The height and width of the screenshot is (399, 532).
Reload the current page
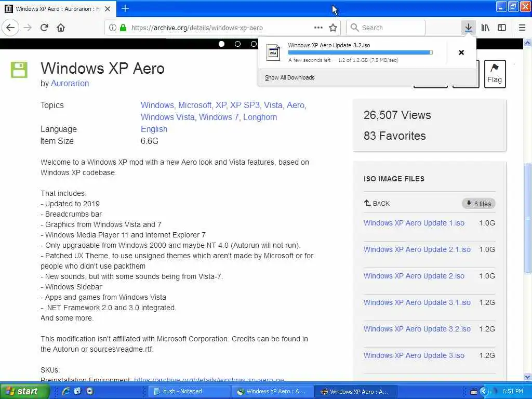click(44, 28)
